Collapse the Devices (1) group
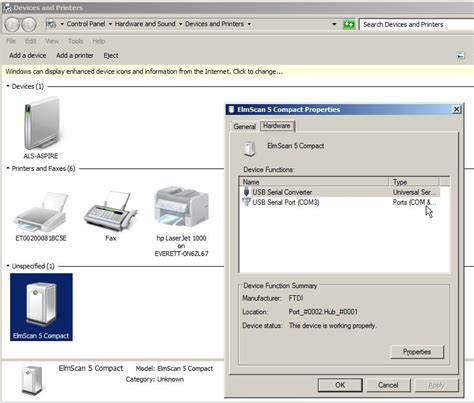 [x=8, y=86]
